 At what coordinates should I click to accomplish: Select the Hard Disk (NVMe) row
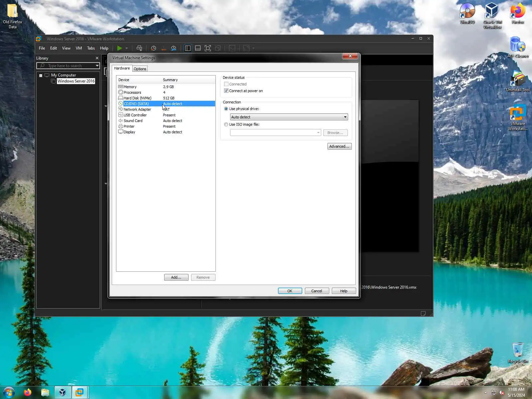(x=166, y=98)
